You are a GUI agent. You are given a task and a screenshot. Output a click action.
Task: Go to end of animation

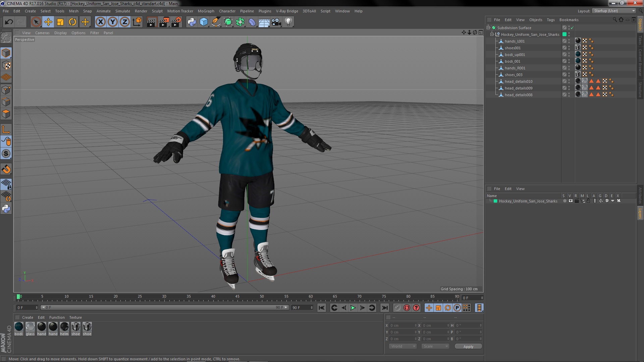coord(385,308)
